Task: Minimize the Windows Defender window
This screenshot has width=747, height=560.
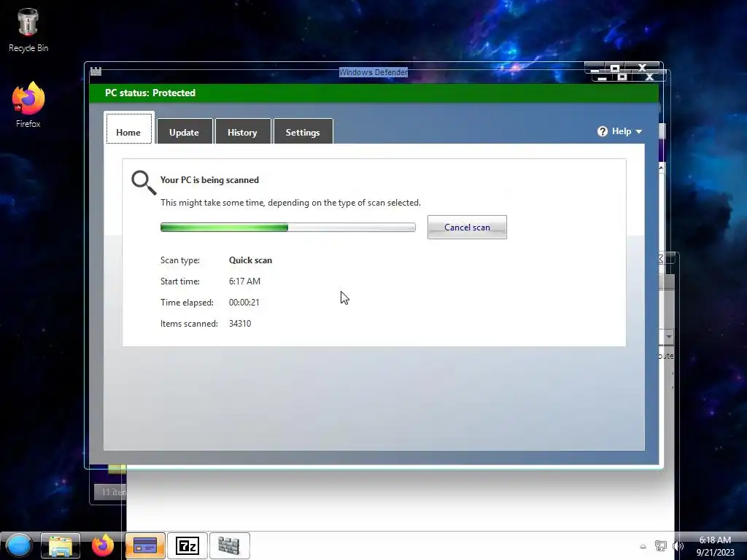Action: (595, 69)
